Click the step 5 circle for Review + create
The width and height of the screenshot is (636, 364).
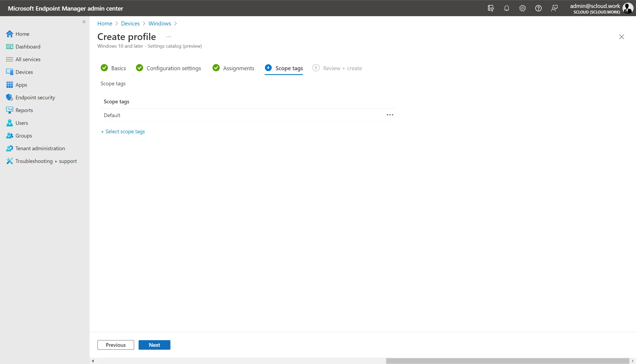pos(316,68)
